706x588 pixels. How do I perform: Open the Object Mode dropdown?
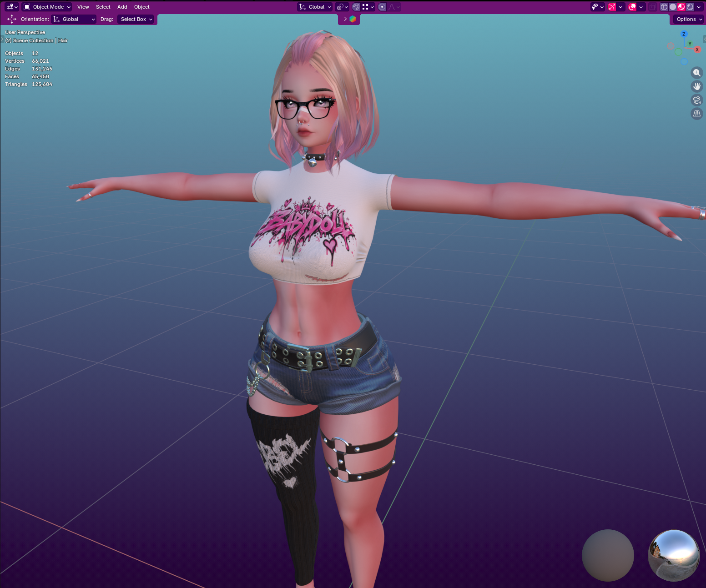pyautogui.click(x=47, y=7)
